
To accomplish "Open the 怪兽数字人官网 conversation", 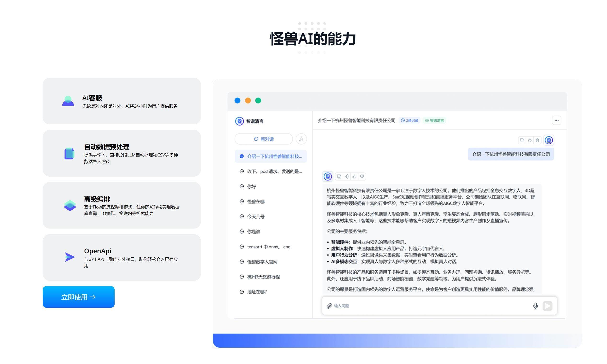I will (x=271, y=262).
